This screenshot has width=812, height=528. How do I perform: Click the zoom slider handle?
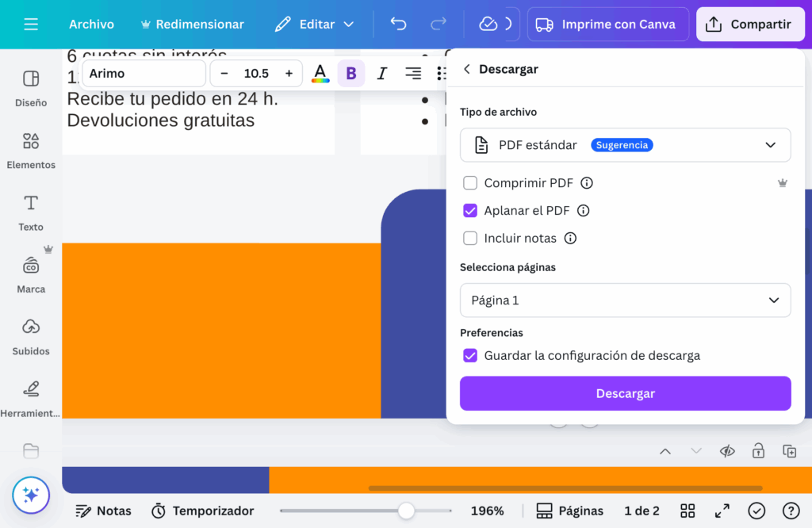pos(406,511)
